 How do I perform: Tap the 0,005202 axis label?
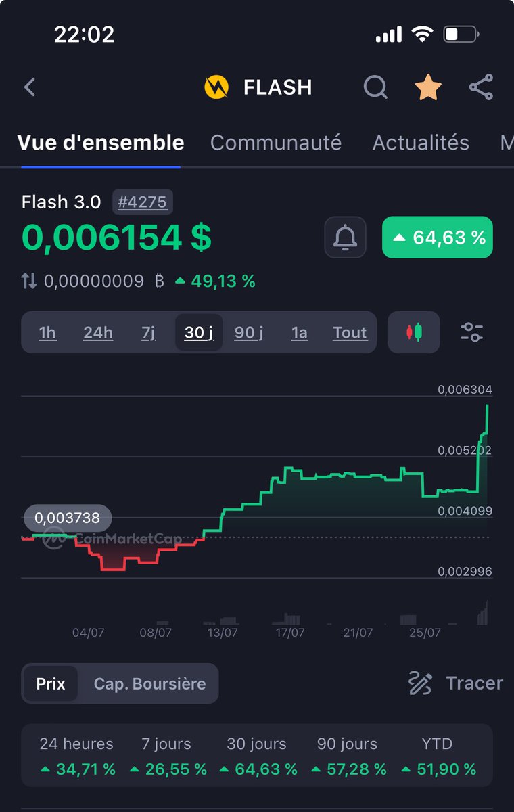click(465, 450)
